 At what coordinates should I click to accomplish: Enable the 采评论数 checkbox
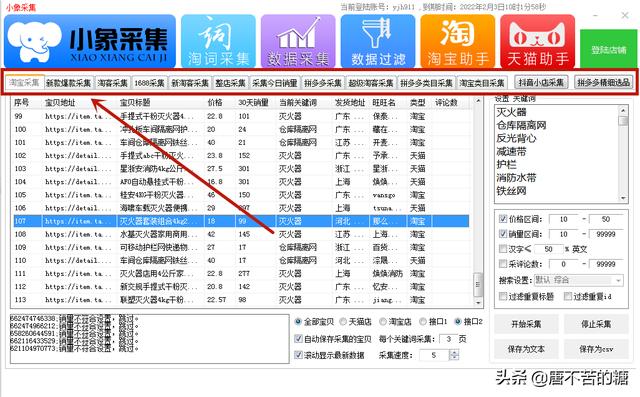[x=503, y=264]
